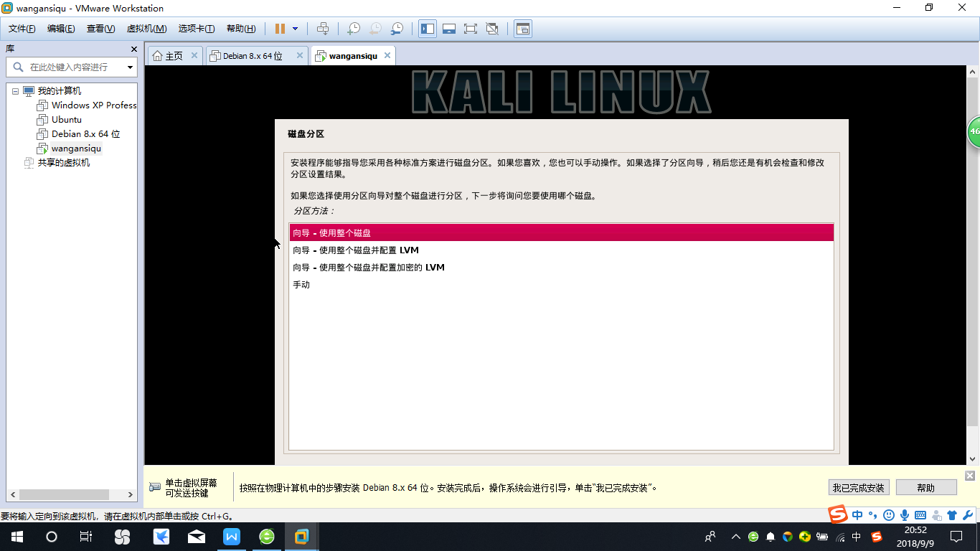
Task: Show hidden system tray icons
Action: click(x=736, y=537)
